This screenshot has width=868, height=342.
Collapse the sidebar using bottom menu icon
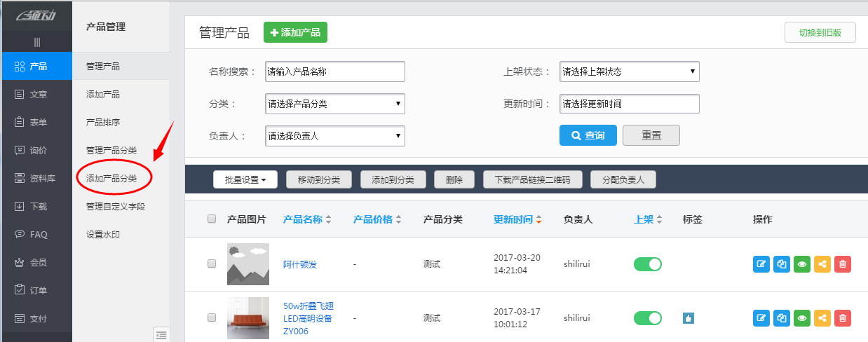[x=161, y=335]
